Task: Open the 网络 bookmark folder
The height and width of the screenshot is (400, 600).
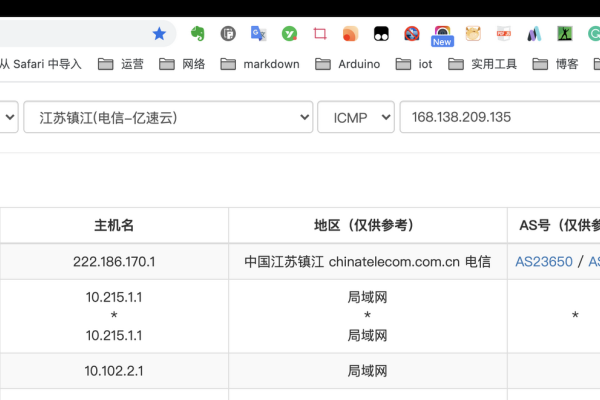Action: tap(182, 64)
